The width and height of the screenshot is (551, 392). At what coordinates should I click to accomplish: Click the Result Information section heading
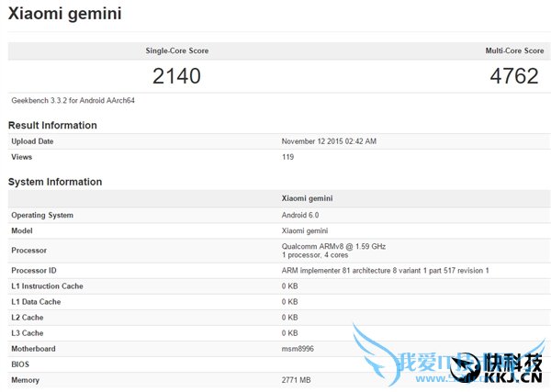point(52,126)
